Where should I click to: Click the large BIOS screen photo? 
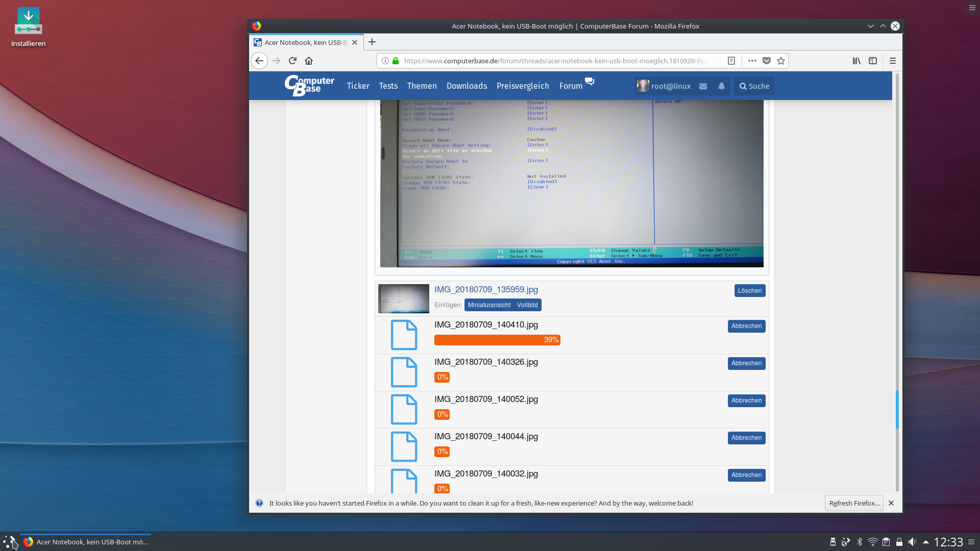[572, 184]
